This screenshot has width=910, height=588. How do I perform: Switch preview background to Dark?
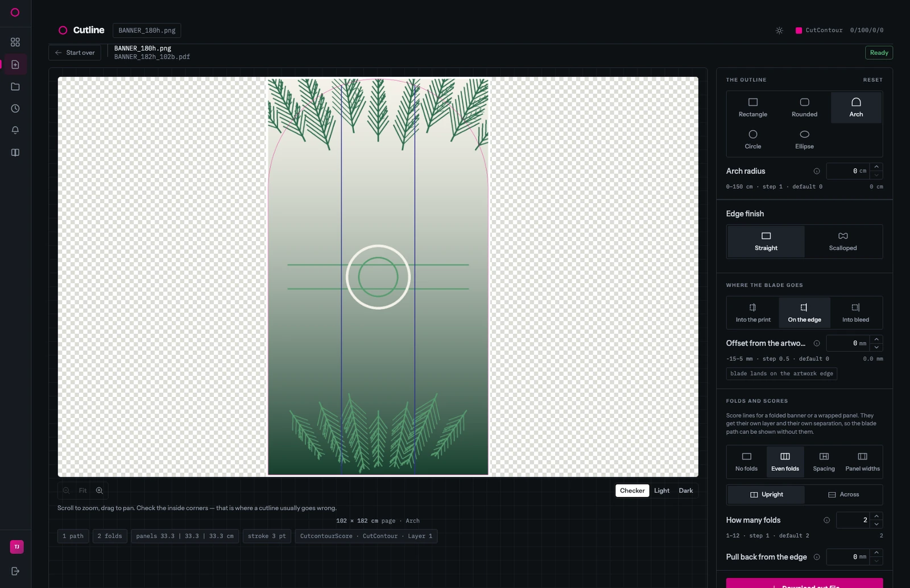tap(686, 490)
